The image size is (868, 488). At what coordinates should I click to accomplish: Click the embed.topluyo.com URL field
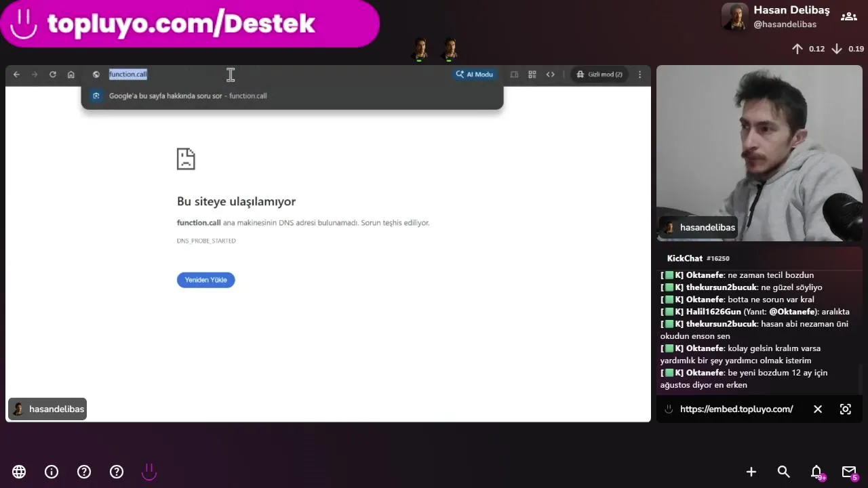point(736,409)
